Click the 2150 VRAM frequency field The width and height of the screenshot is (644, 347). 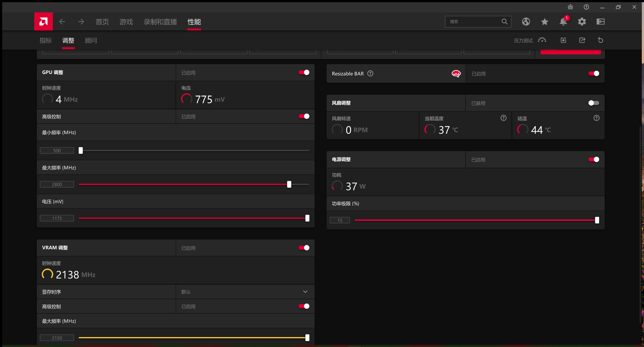[x=57, y=338]
